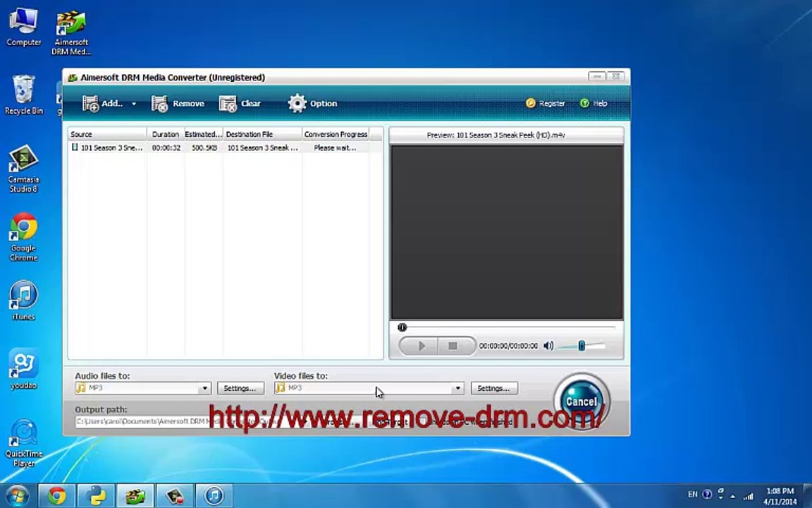Viewport: 812px width, 508px height.
Task: Click the Conversion Progress column header
Action: [336, 134]
